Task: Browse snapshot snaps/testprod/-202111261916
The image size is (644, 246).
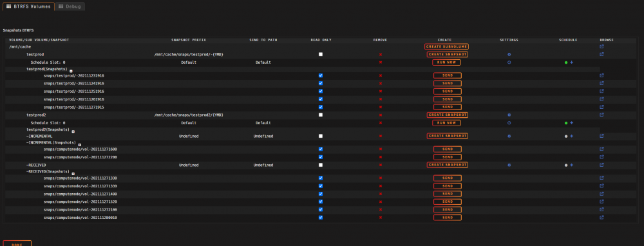Action: [601, 99]
